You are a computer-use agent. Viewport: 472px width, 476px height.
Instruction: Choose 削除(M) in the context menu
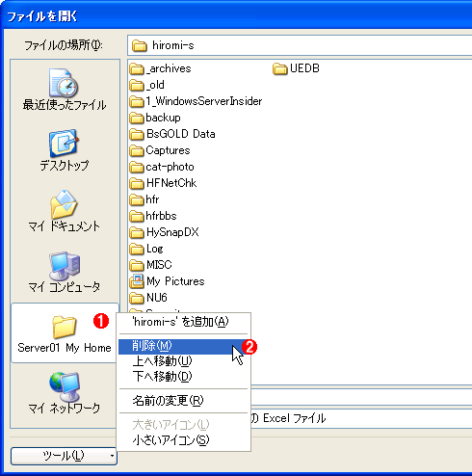184,346
